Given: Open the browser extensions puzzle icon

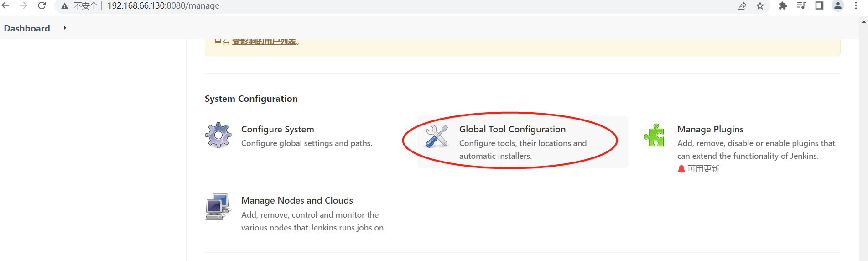Looking at the screenshot, I should [783, 6].
